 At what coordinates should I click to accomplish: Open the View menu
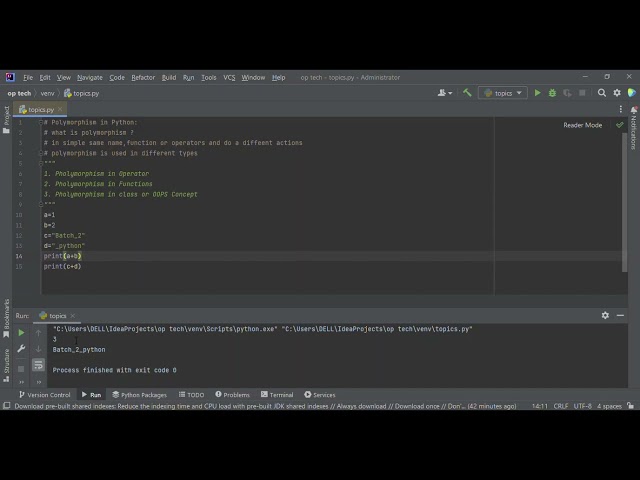64,77
